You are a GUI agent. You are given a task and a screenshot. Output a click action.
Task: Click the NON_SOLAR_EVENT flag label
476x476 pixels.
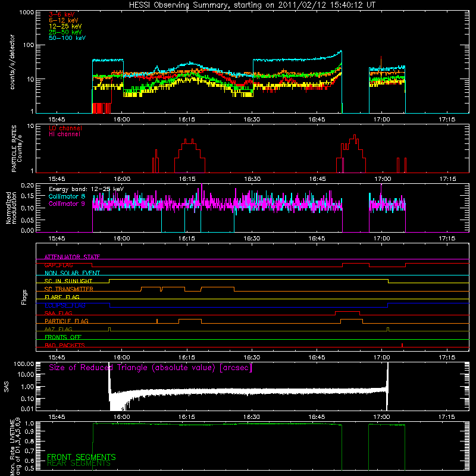(72, 273)
